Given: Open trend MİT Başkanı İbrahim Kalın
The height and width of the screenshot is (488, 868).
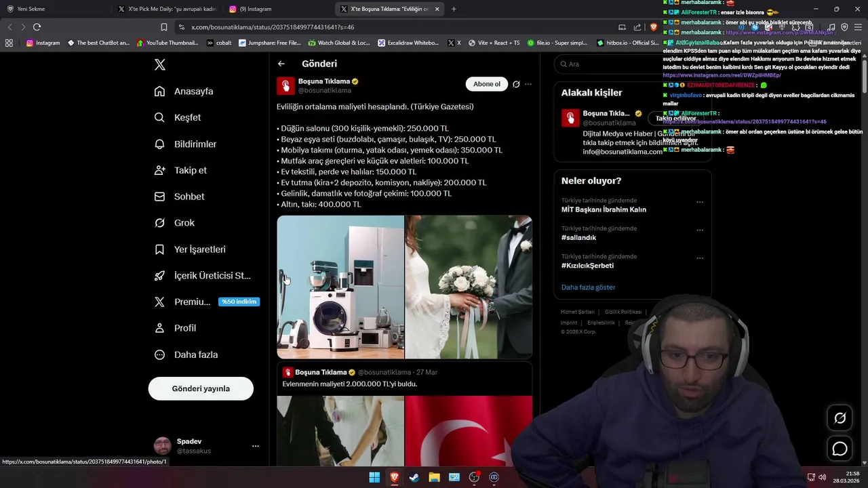Looking at the screenshot, I should (x=604, y=209).
